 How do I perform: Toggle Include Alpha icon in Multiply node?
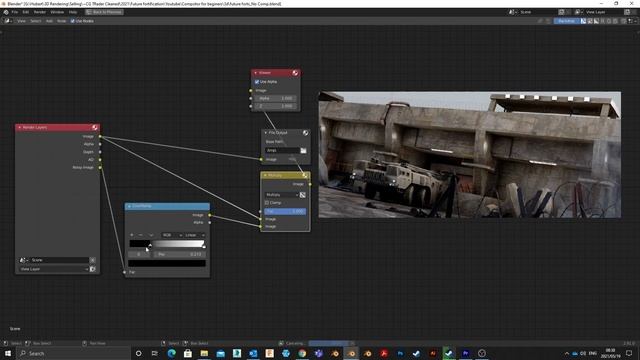pyautogui.click(x=303, y=195)
